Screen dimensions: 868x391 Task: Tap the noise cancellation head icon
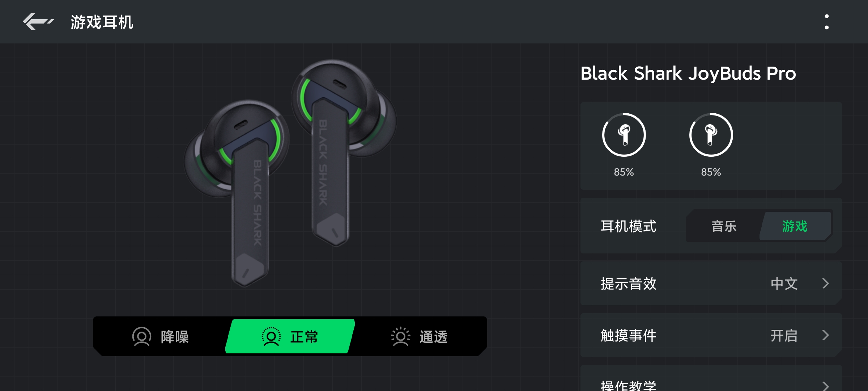(x=141, y=337)
